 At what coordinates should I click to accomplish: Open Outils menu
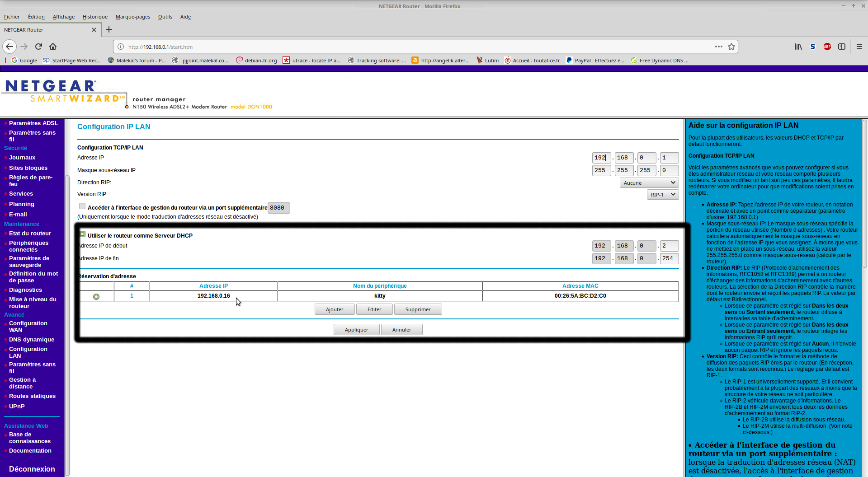pos(165,17)
